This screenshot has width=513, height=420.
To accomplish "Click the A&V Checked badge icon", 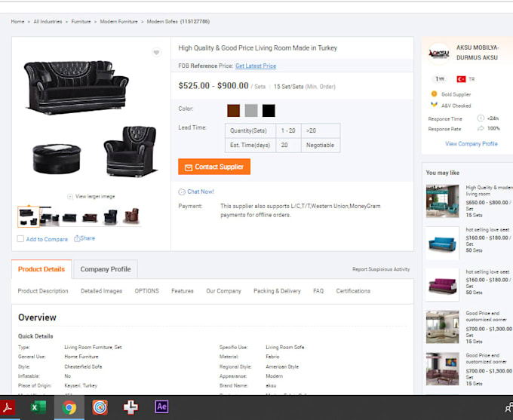I will click(434, 105).
